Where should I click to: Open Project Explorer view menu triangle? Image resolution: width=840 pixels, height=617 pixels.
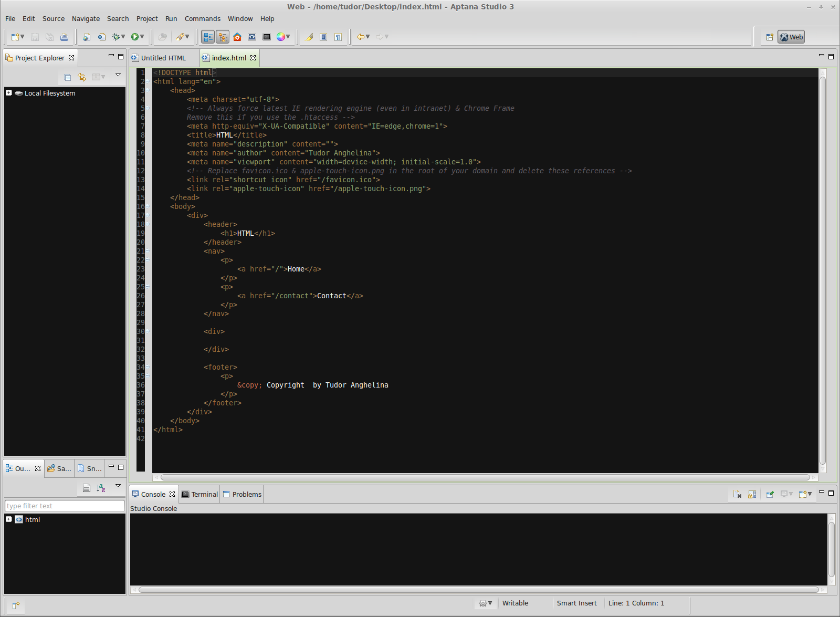coord(118,75)
